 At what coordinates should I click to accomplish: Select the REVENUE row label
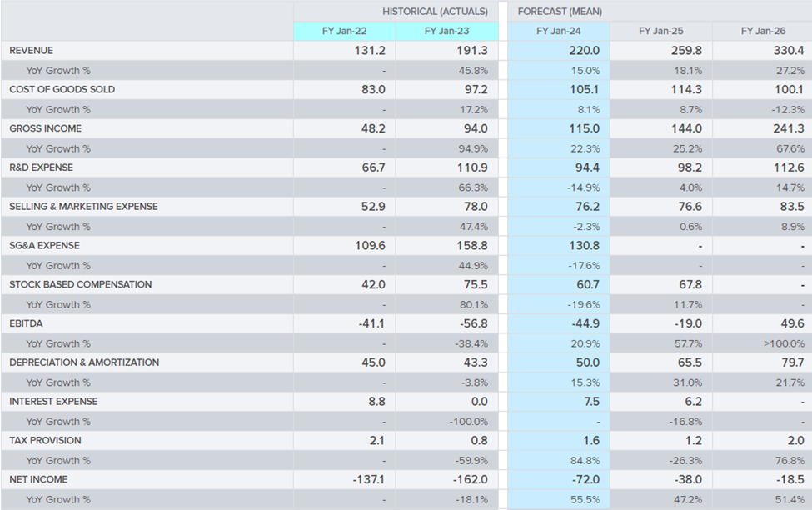pyautogui.click(x=32, y=51)
